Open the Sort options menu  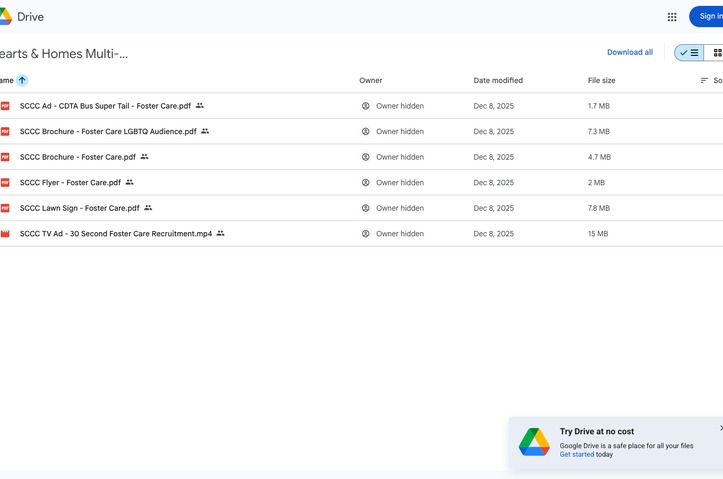(711, 81)
